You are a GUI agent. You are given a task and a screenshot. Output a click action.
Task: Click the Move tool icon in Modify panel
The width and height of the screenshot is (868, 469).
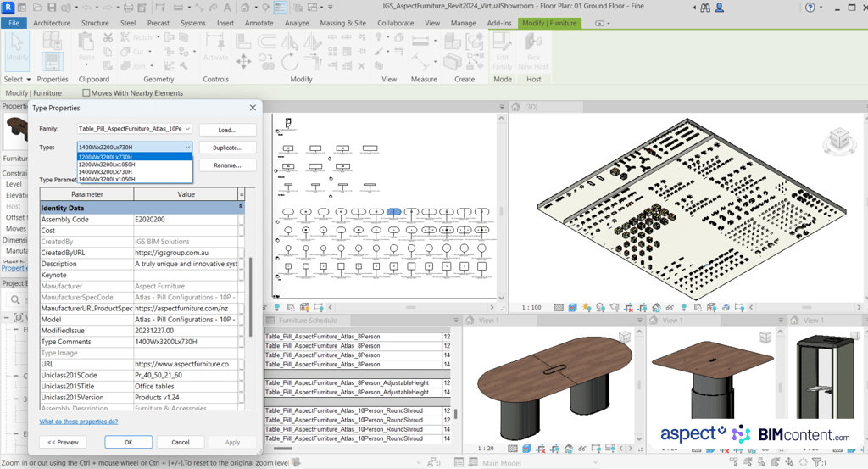tap(243, 61)
